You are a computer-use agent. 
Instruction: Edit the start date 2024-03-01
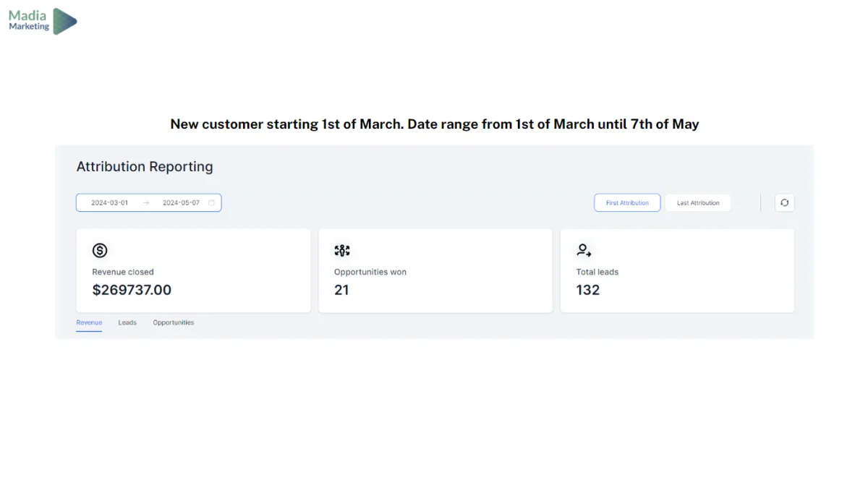[109, 203]
